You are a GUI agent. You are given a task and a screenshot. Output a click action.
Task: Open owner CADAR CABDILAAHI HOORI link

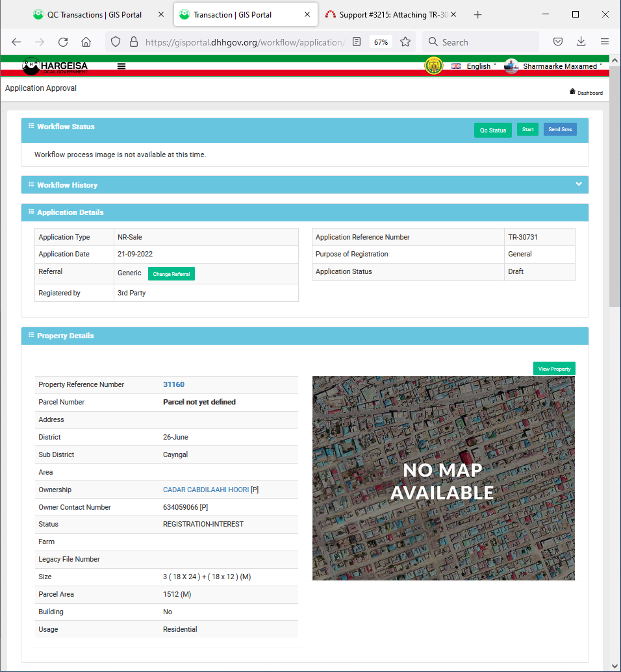tap(206, 490)
